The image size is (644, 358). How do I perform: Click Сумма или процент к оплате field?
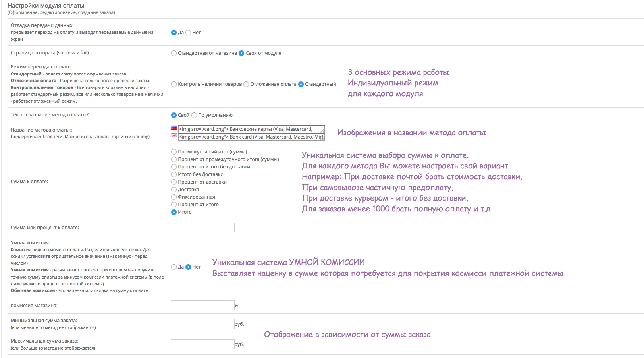pyautogui.click(x=202, y=227)
